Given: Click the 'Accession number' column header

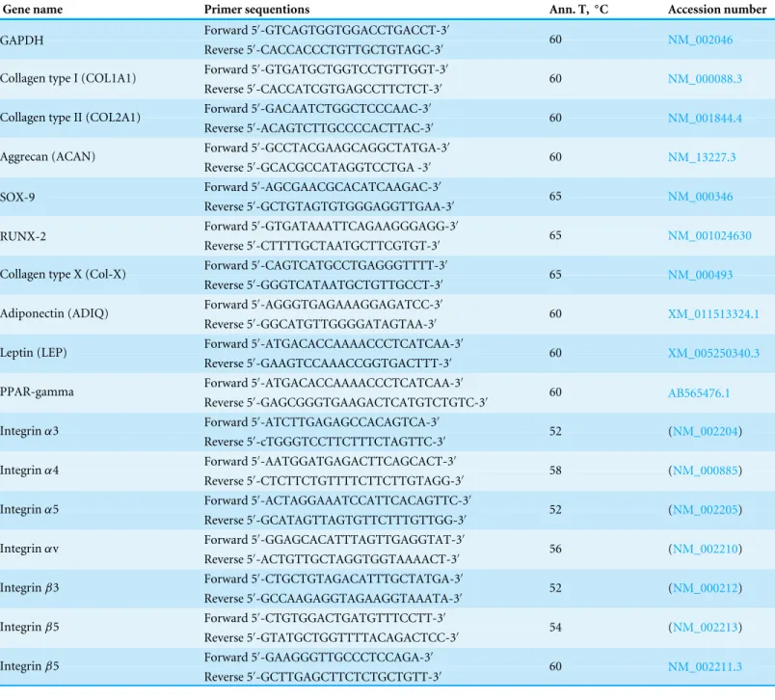Looking at the screenshot, I should pos(716,10).
